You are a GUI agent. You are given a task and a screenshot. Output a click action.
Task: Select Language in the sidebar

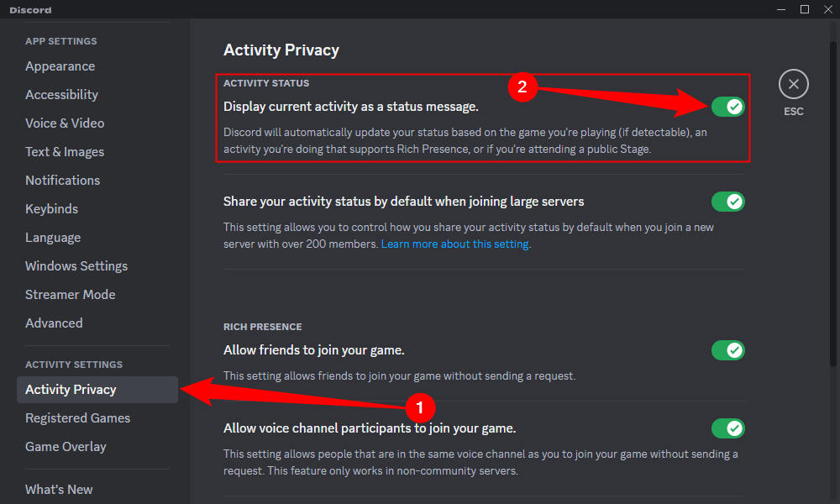[53, 238]
